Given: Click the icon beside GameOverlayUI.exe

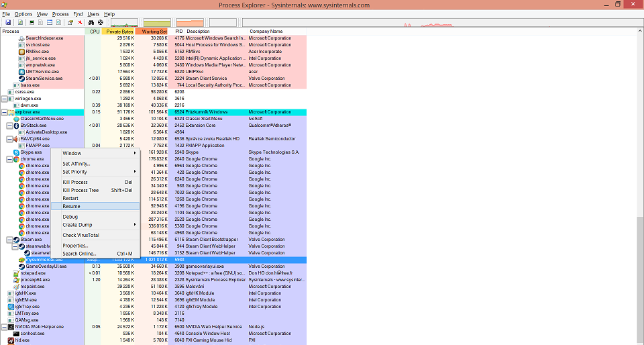Looking at the screenshot, I should click(21, 266).
